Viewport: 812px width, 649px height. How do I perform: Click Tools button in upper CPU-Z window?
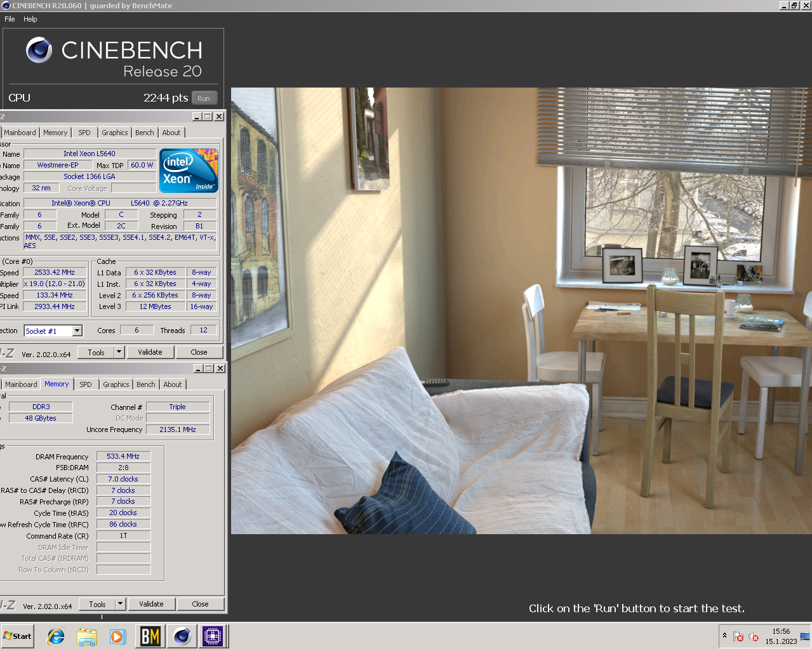97,352
